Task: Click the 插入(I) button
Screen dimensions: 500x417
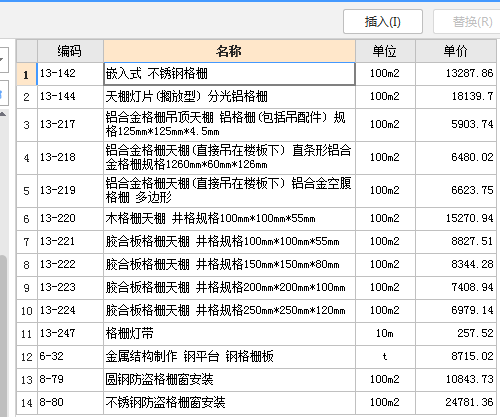Action: tap(383, 22)
